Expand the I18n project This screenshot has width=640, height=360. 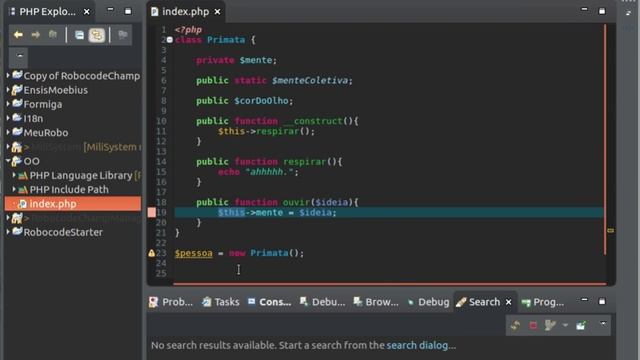point(8,118)
